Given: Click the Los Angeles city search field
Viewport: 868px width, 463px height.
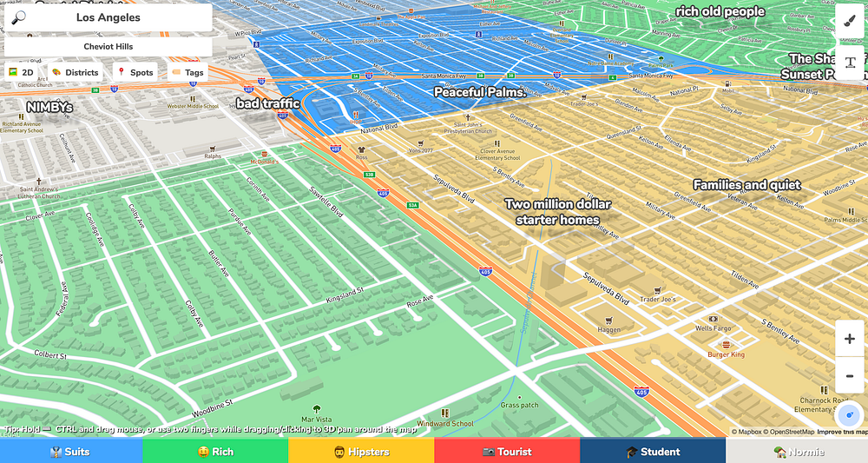Looking at the screenshot, I should pos(108,17).
